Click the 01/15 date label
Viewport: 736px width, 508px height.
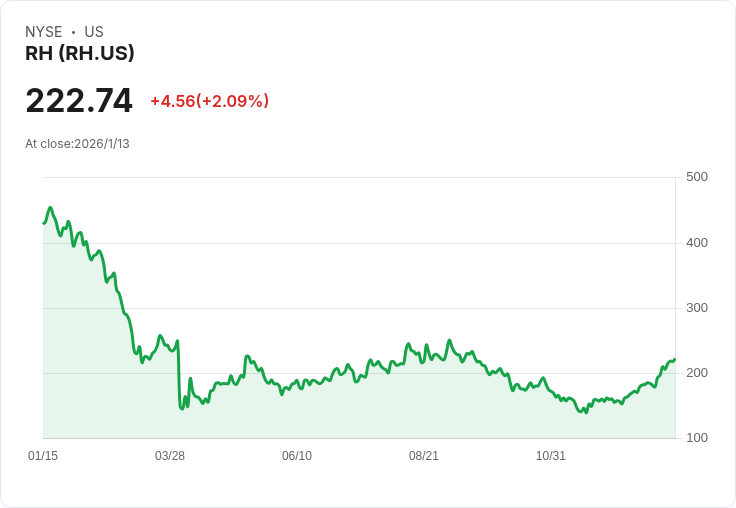(43, 455)
